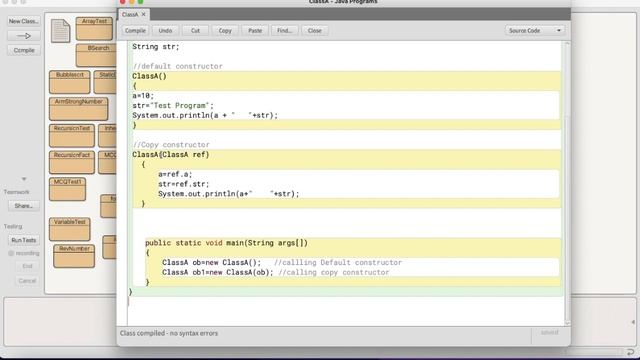The height and width of the screenshot is (360, 640).
Task: Click the '//default constructor' comment
Action: tap(178, 66)
